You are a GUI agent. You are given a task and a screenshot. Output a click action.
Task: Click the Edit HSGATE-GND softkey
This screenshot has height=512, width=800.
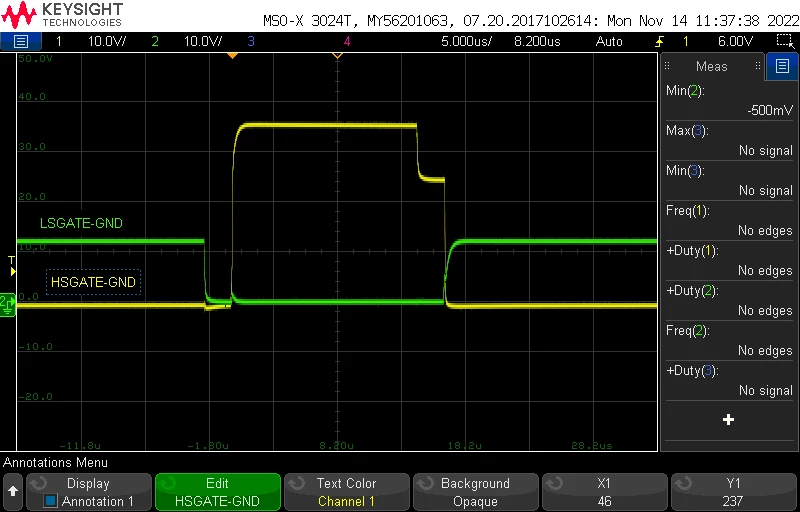218,492
